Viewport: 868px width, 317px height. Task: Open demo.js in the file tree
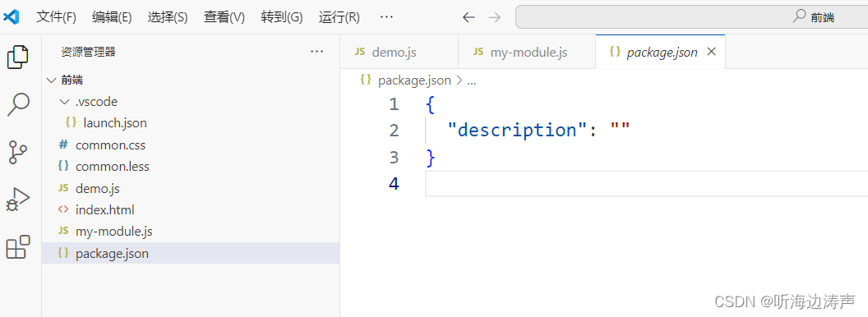[191, 189]
